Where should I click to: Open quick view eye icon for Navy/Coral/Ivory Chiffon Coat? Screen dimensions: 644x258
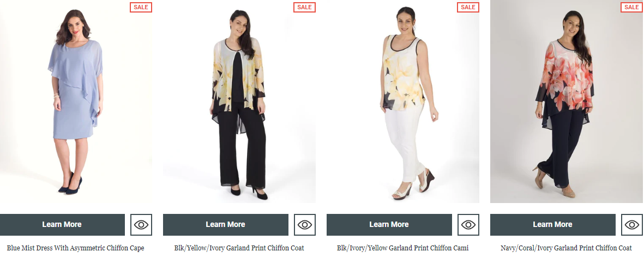[631, 224]
